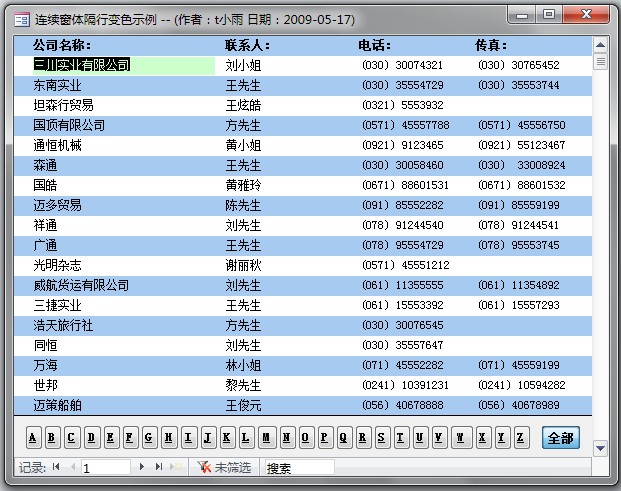
Task: Click contact 王炫皓
Action: [243, 105]
